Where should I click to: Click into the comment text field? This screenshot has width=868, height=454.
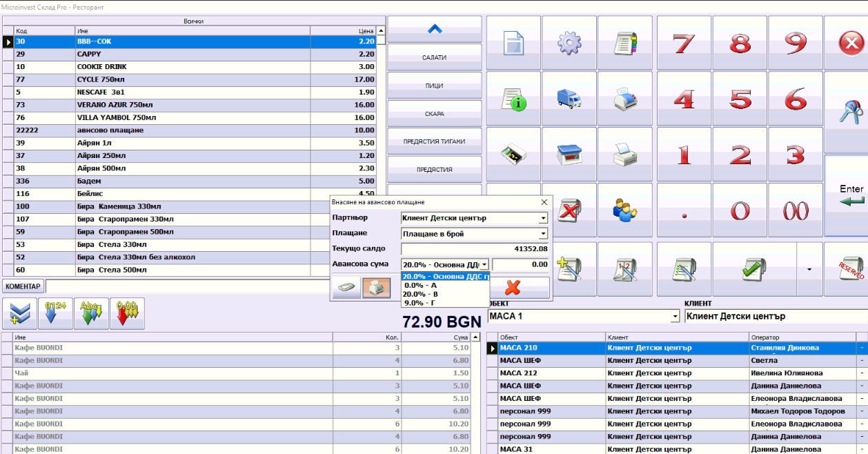click(186, 286)
